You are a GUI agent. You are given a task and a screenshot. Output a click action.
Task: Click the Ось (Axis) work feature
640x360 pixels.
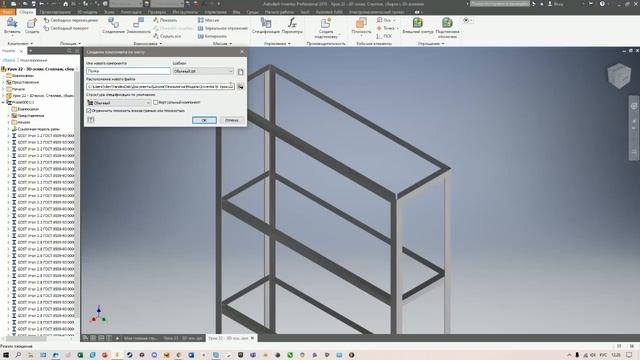click(x=385, y=20)
